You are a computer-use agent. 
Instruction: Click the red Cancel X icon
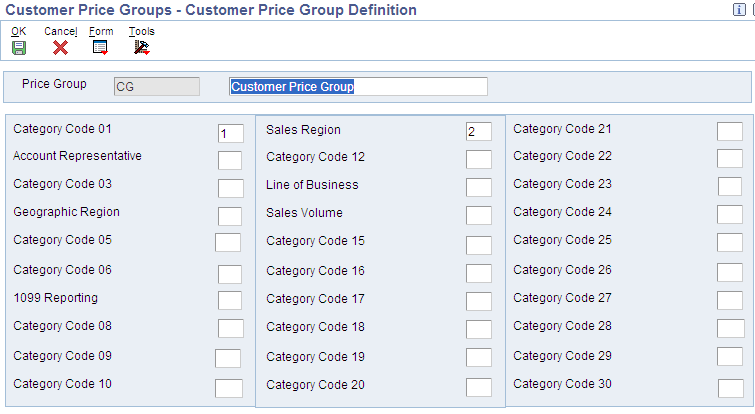tap(60, 48)
